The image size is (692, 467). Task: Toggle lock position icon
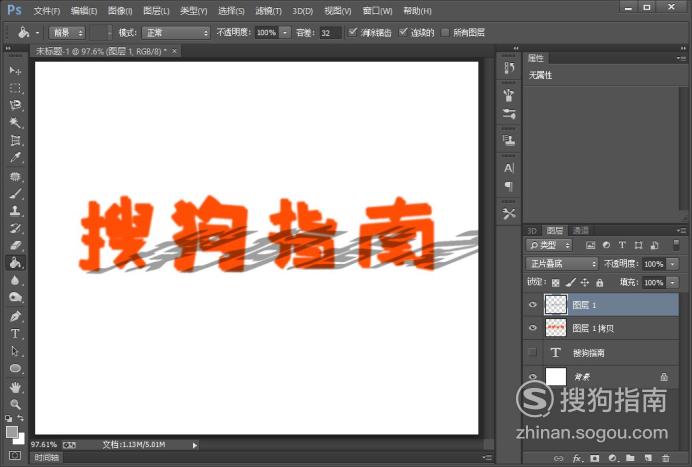585,282
